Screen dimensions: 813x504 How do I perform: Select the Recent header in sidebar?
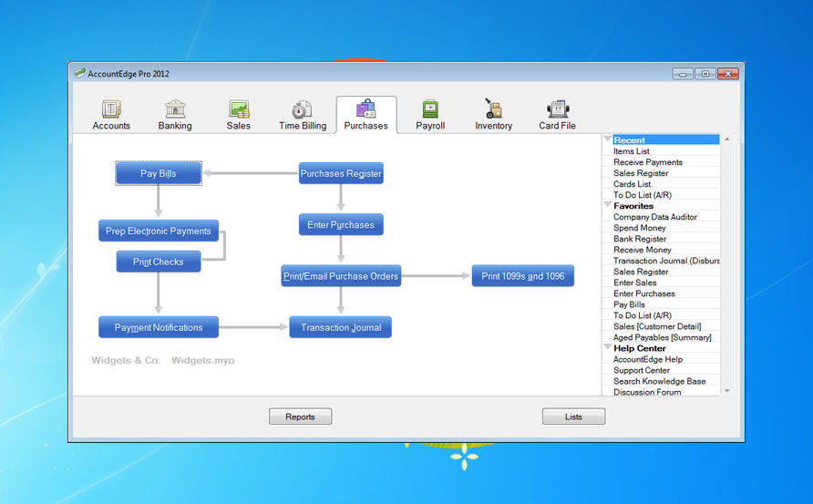(665, 139)
